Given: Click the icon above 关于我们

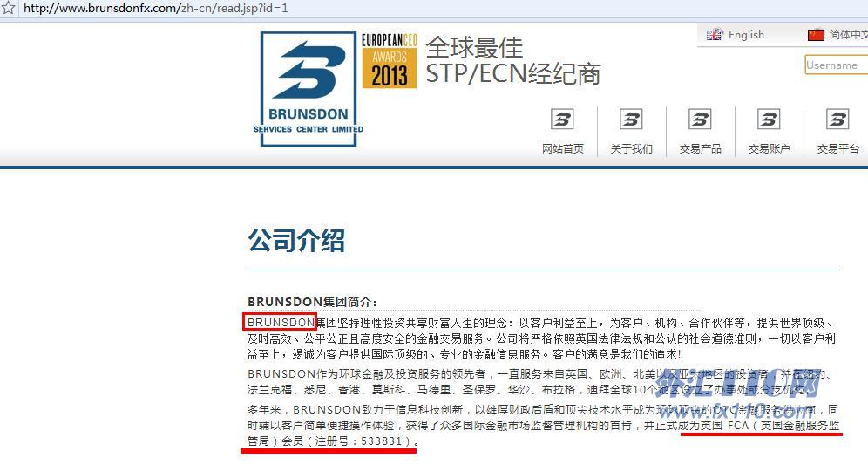Looking at the screenshot, I should click(x=630, y=120).
